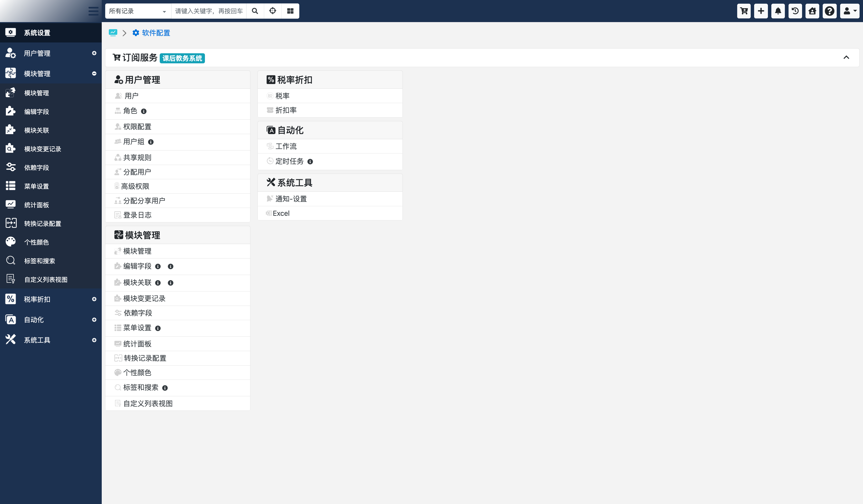The height and width of the screenshot is (504, 863).
Task: Open the recent history clock icon
Action: tap(795, 11)
